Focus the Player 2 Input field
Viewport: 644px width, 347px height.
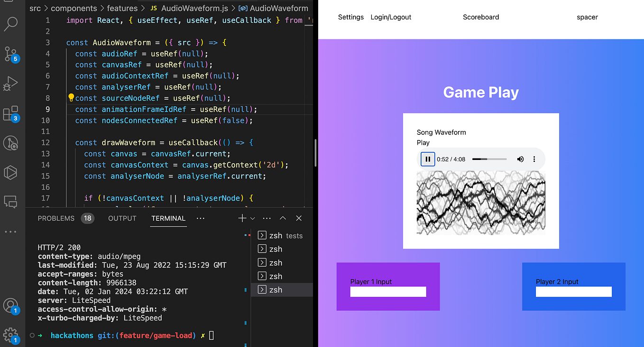tap(574, 292)
